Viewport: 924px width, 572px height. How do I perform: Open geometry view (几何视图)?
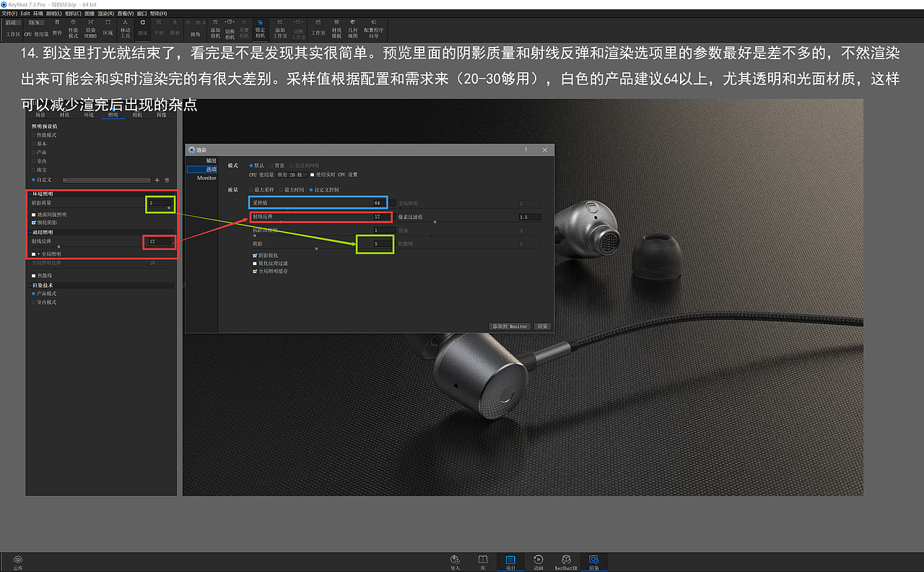[x=352, y=29]
